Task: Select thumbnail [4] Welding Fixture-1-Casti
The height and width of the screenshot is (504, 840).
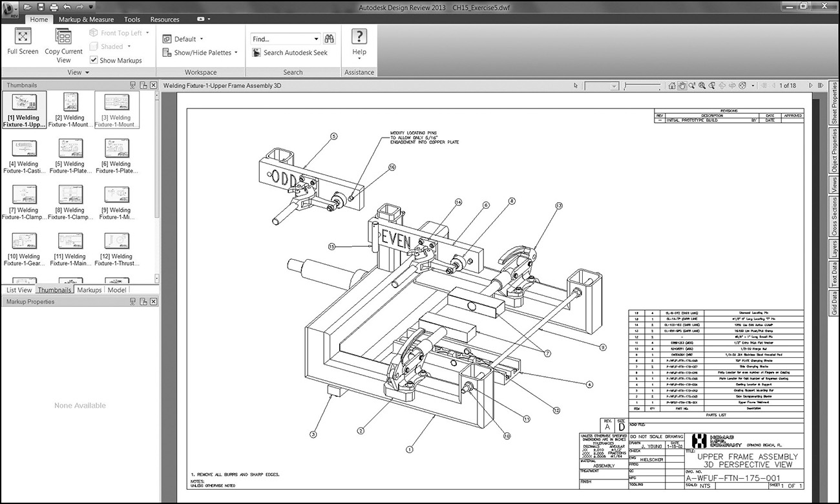Action: coord(25,156)
